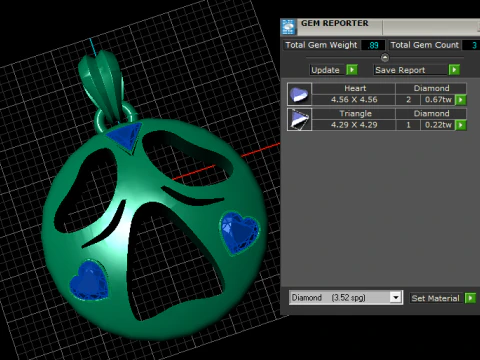Click the green arrow beside Save Report
Screen dimensions: 480x360
pos(454,70)
